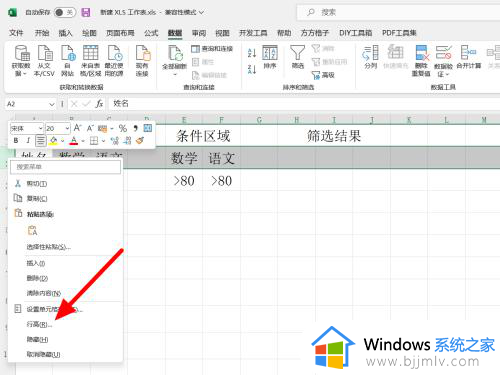Expand font color dropdown arrow
This screenshot has width=500, height=375.
(x=83, y=141)
